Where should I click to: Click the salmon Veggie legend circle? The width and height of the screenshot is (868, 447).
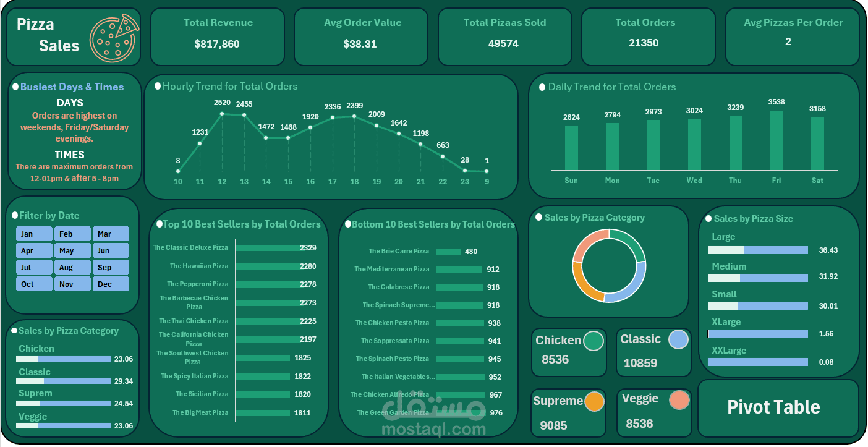(x=679, y=400)
